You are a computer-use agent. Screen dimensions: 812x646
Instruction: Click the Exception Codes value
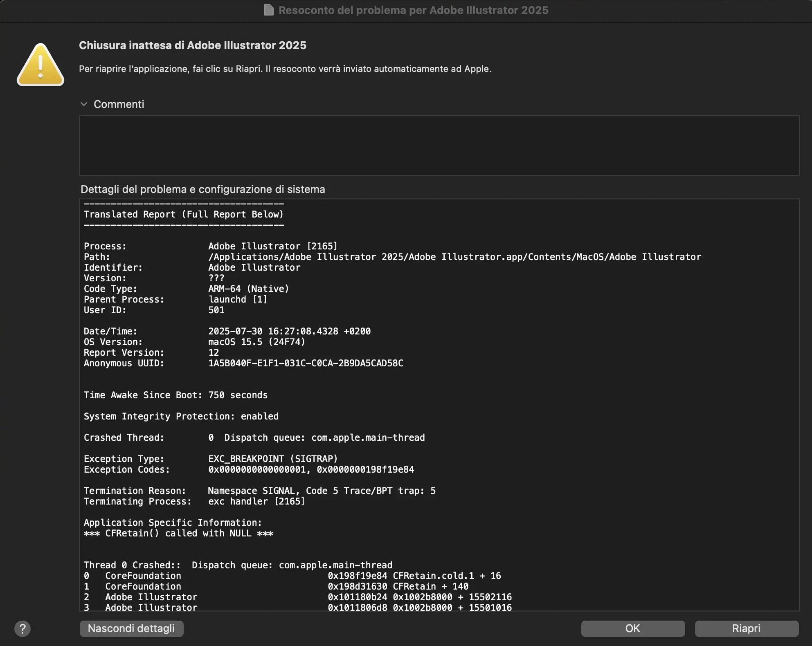[x=311, y=469]
